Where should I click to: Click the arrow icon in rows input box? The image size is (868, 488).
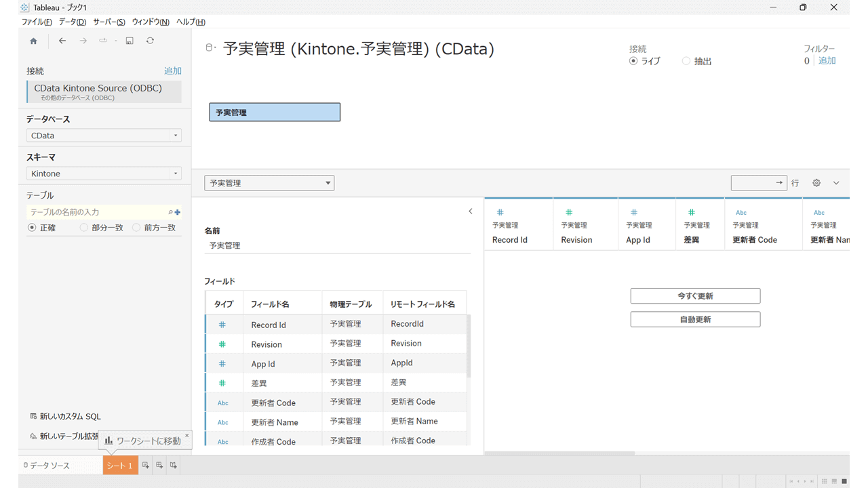tap(779, 183)
